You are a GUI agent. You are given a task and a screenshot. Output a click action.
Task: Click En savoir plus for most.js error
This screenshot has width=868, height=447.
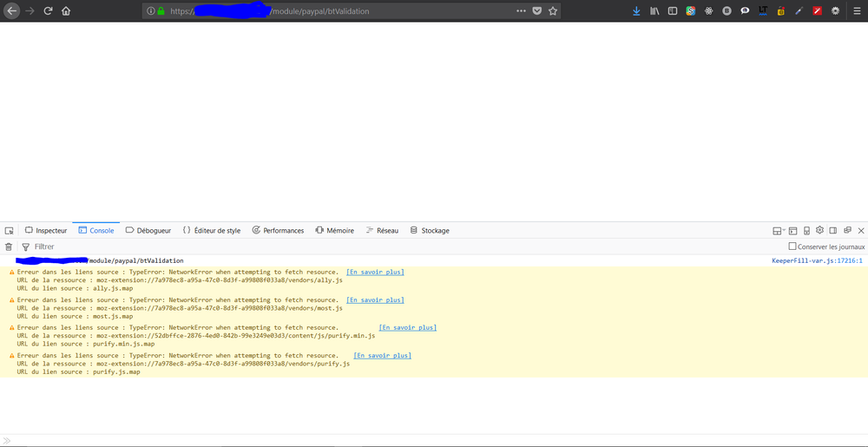pos(375,299)
